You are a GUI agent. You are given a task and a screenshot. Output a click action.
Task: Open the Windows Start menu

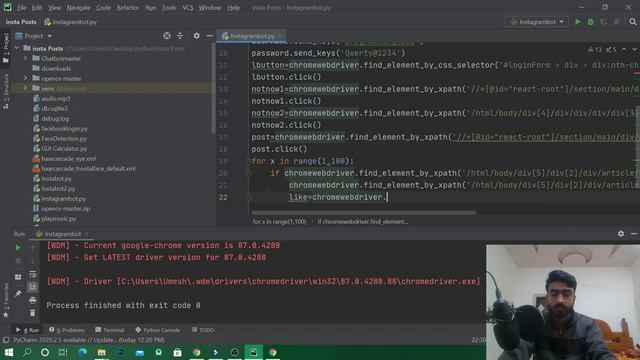click(x=9, y=352)
